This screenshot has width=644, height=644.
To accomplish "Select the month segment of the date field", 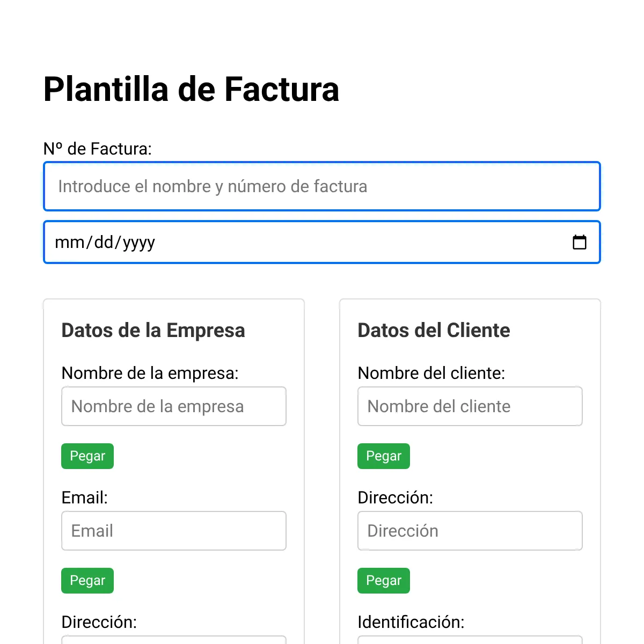I will (69, 242).
